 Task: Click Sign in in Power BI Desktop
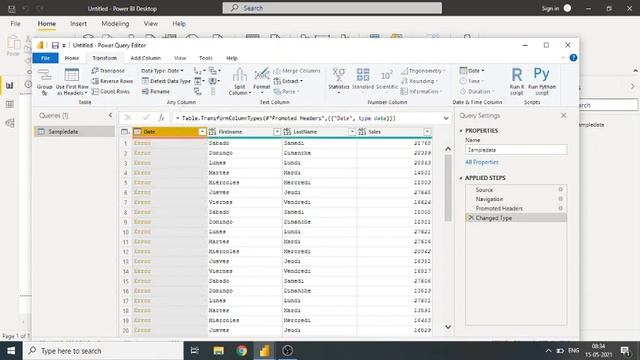(x=550, y=8)
